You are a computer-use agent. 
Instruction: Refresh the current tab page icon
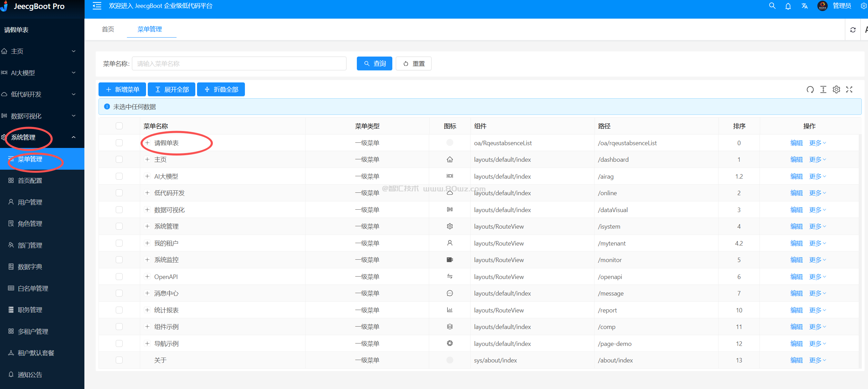click(x=853, y=30)
